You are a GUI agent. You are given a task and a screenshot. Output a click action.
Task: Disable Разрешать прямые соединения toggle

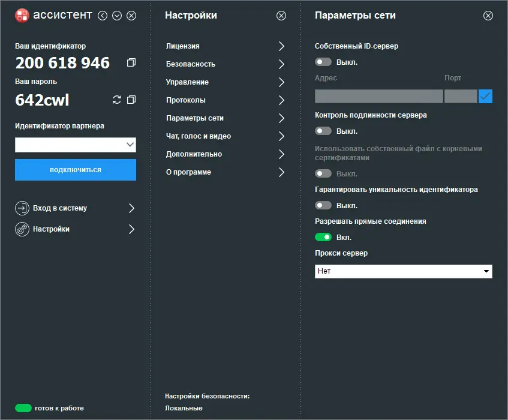[x=323, y=238]
